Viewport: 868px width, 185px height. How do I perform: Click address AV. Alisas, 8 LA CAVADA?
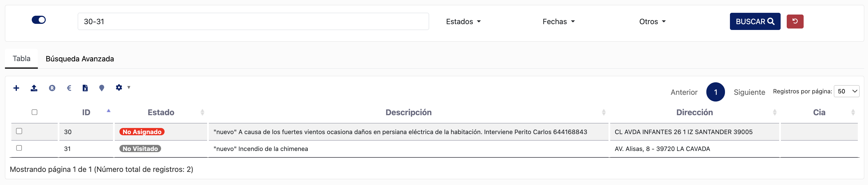click(x=662, y=149)
